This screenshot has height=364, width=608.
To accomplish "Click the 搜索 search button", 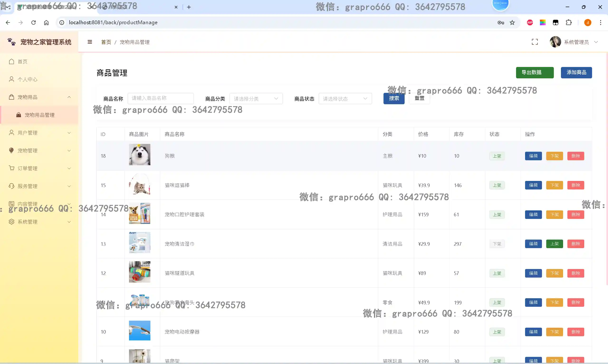I will (x=393, y=98).
